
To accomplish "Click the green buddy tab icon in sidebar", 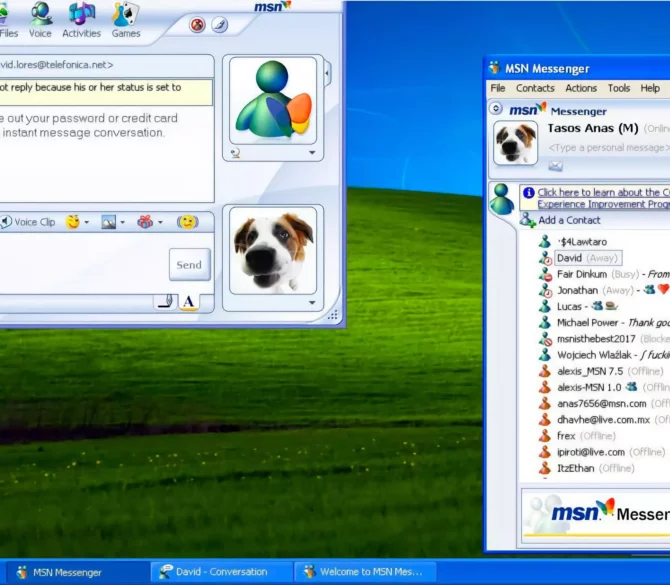I will [x=502, y=200].
